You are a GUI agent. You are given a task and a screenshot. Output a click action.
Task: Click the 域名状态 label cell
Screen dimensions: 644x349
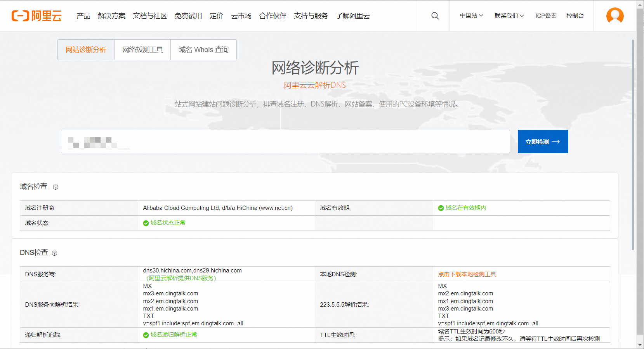(x=79, y=223)
